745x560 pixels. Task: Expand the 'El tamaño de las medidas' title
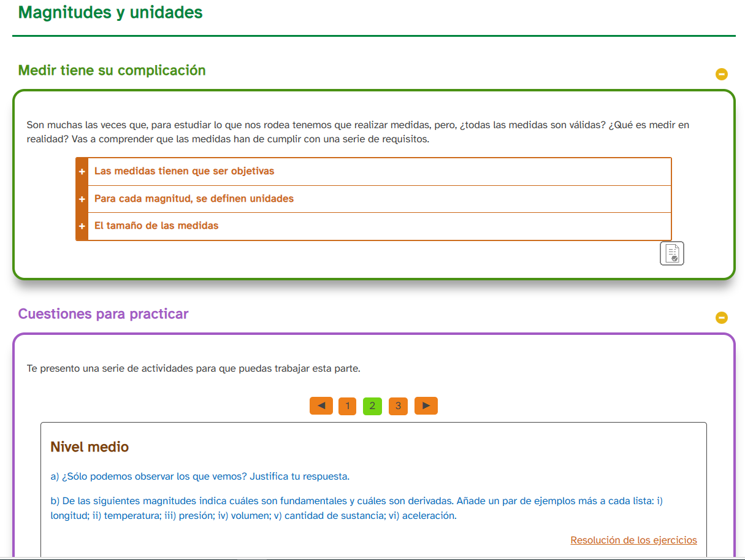(156, 226)
